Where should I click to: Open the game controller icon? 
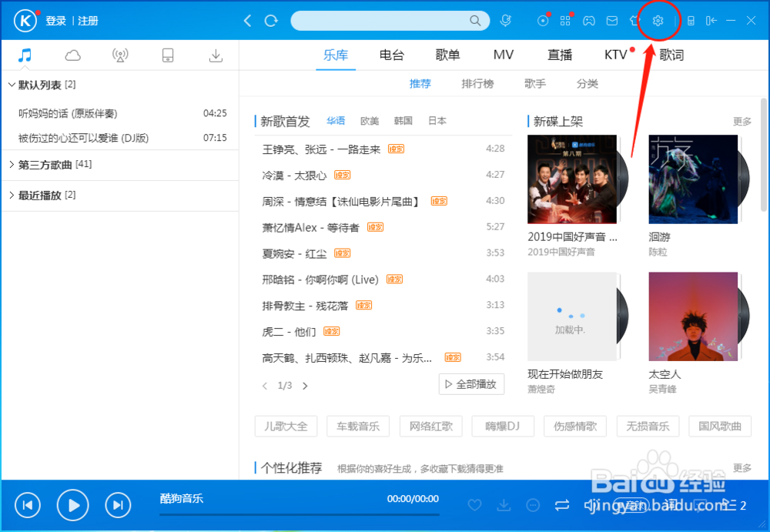(589, 21)
